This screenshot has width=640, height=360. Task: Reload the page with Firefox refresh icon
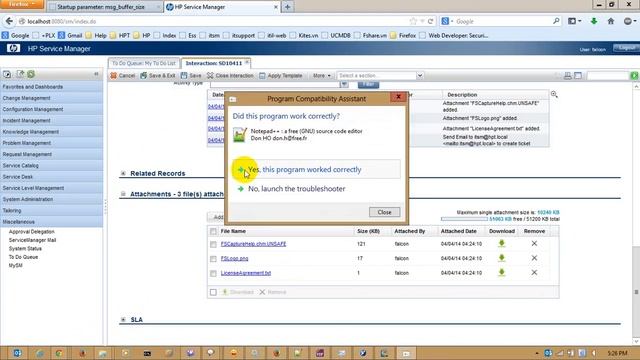pos(430,21)
